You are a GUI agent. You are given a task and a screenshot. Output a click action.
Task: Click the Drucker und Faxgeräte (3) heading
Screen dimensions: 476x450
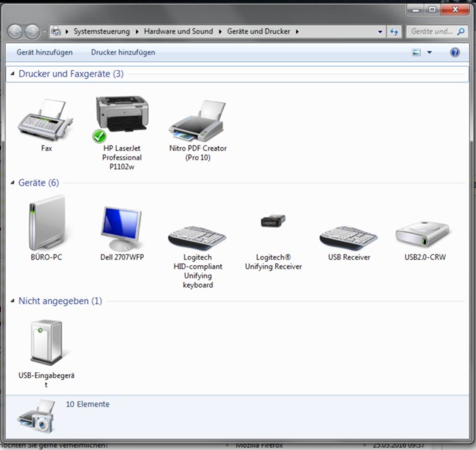click(71, 74)
